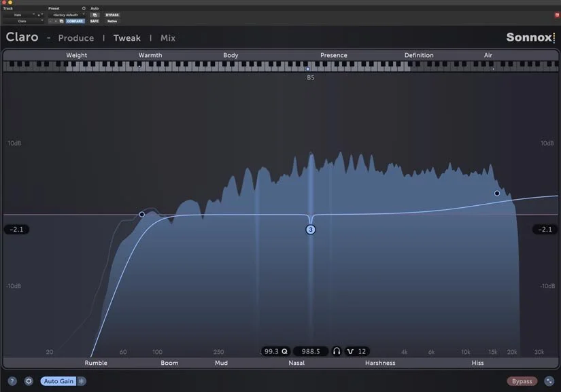Switch to the Produce view

click(76, 38)
